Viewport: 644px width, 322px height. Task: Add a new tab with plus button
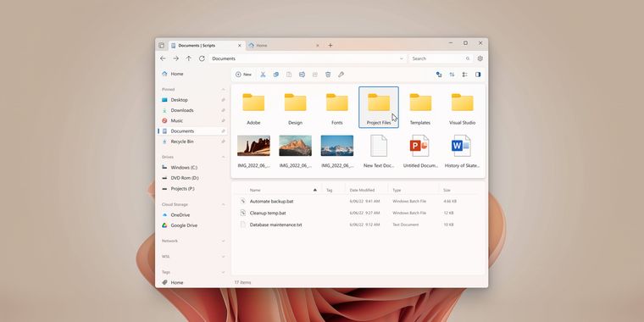coord(330,45)
